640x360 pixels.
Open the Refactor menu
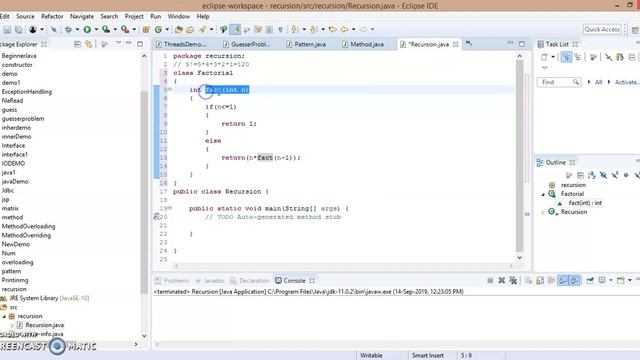[x=52, y=16]
